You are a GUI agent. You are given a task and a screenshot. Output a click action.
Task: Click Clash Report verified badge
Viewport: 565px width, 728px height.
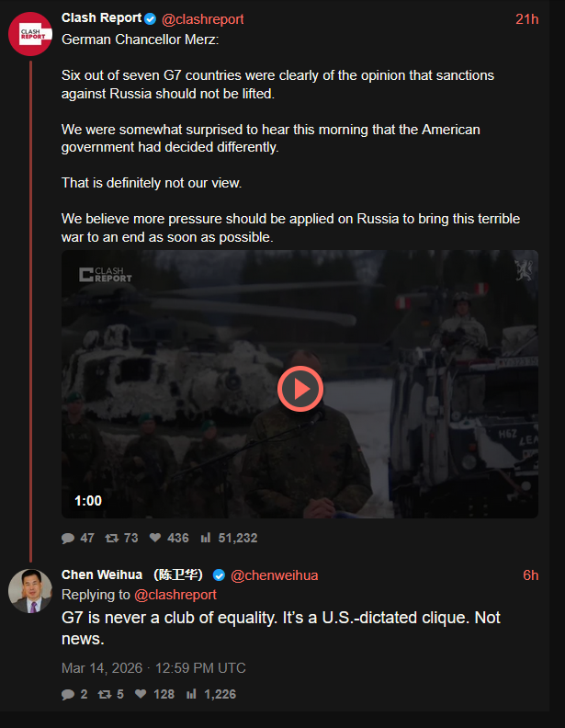coord(150,18)
